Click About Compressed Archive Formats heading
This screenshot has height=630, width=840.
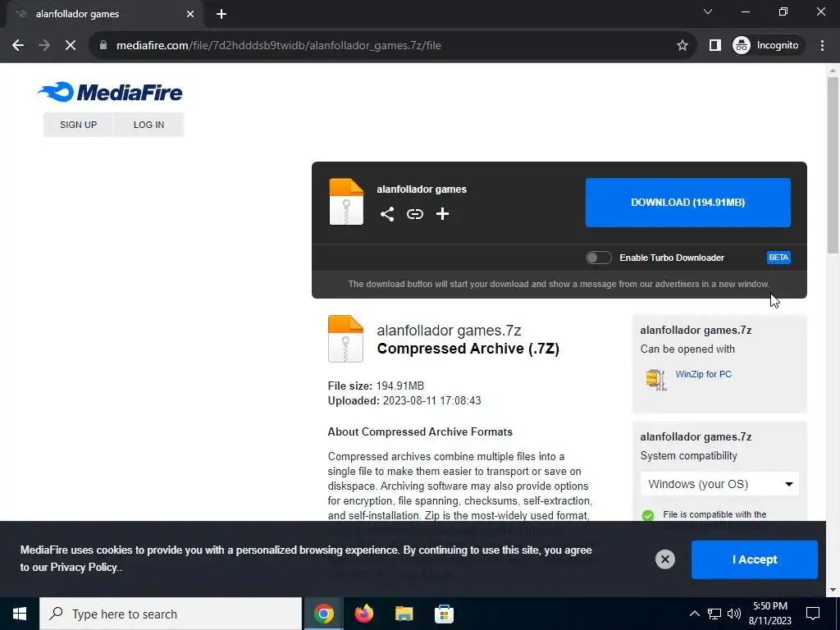[x=420, y=431]
